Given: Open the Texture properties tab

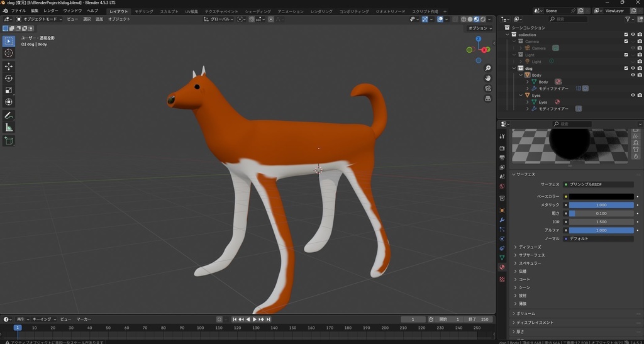Looking at the screenshot, I should pos(502,279).
